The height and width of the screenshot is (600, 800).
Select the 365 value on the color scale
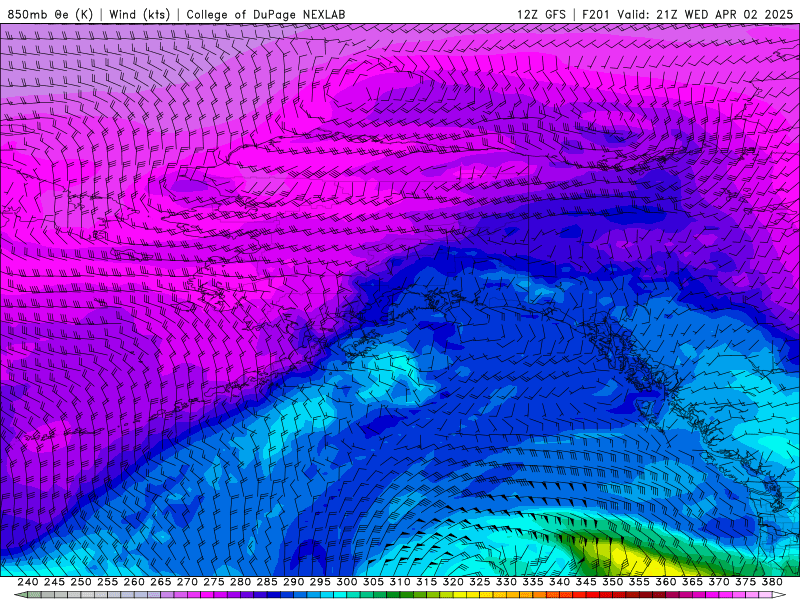692,582
